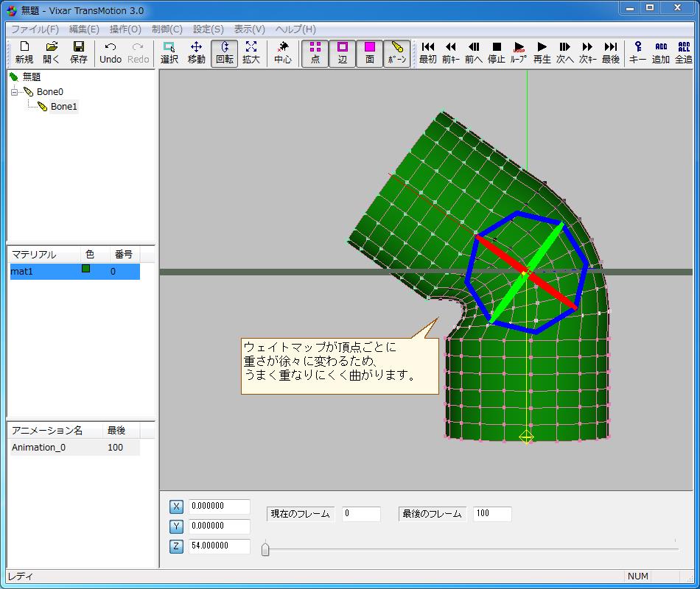
Task: Create a new file using 新規
Action: (24, 52)
